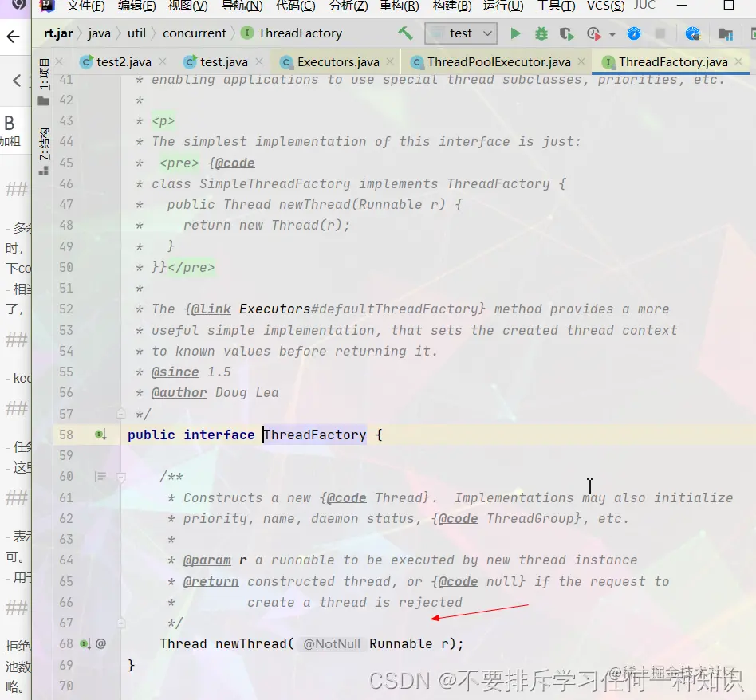The image size is (756, 700).
Task: Toggle the 1: 项目 project tool window
Action: point(44,82)
